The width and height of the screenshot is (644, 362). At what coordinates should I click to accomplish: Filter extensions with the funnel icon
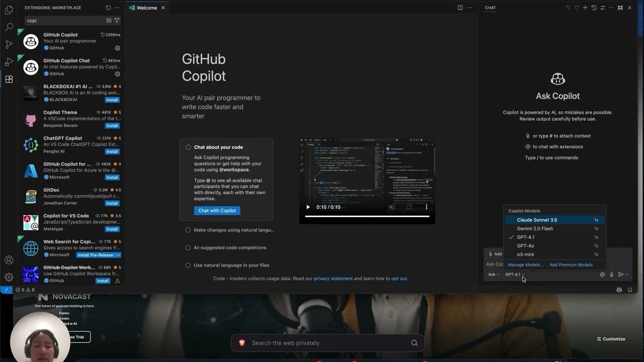pyautogui.click(x=117, y=21)
